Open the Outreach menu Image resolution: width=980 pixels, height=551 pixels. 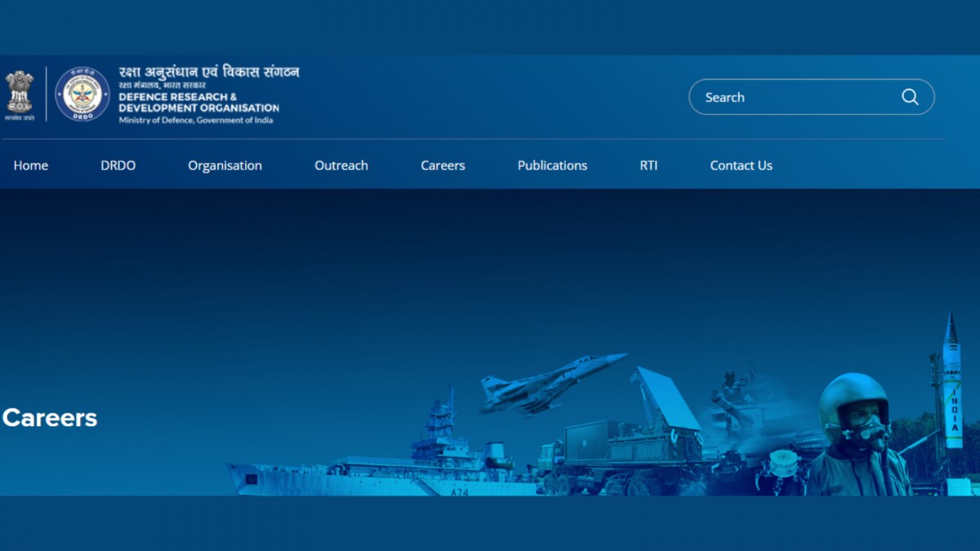click(341, 165)
